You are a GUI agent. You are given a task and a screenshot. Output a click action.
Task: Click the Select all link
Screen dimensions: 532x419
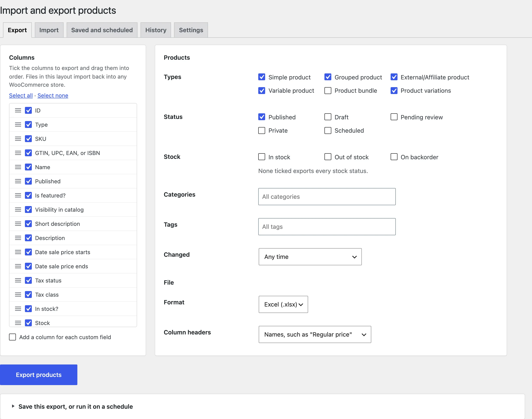[21, 96]
